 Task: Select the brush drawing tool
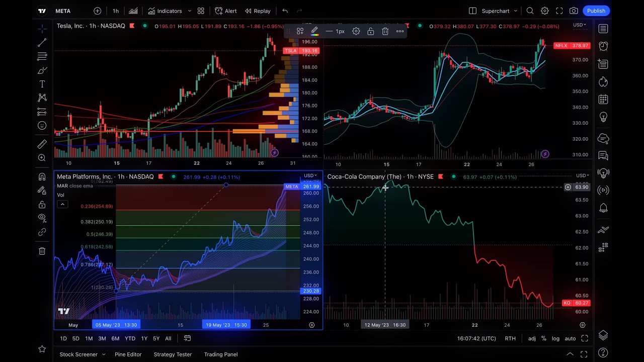42,70
